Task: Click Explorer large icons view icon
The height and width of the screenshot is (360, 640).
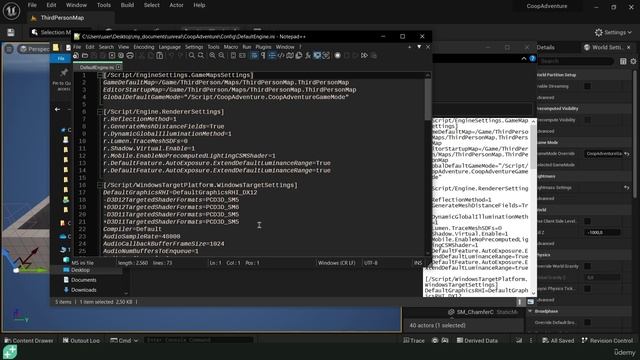Action: coord(530,302)
